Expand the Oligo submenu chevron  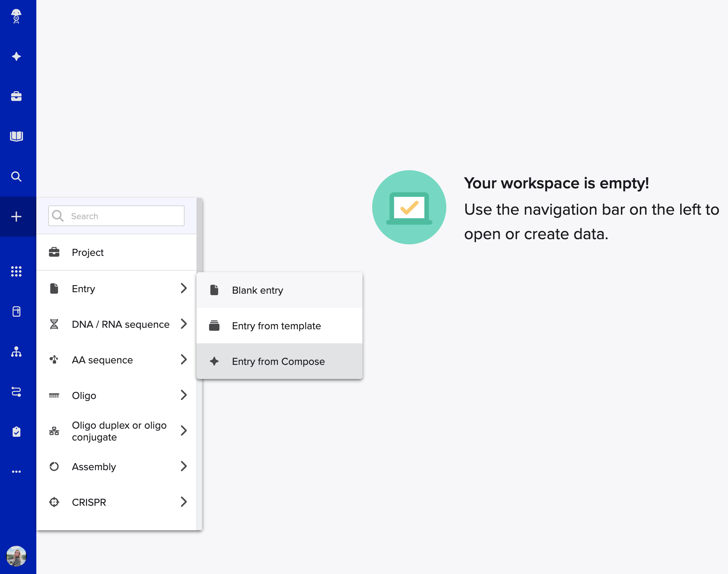point(183,395)
